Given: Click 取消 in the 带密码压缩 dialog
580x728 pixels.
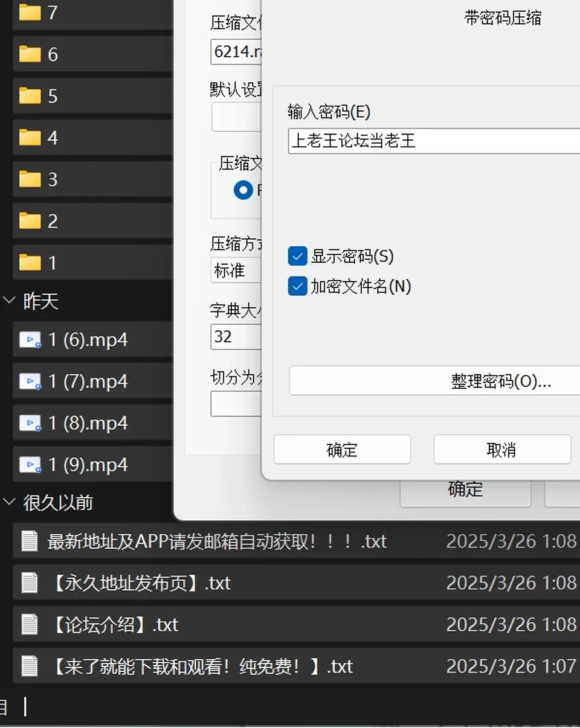Looking at the screenshot, I should click(501, 450).
